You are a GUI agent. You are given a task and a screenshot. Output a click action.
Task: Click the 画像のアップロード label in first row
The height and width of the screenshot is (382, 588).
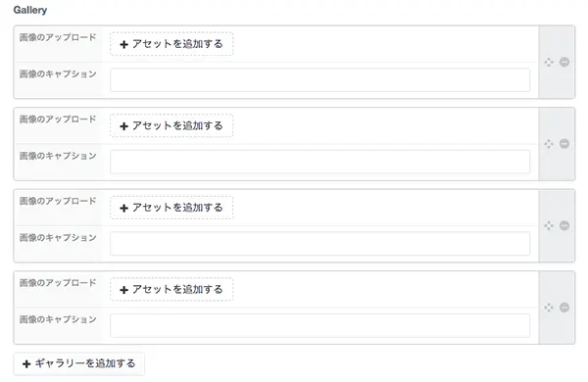click(58, 37)
